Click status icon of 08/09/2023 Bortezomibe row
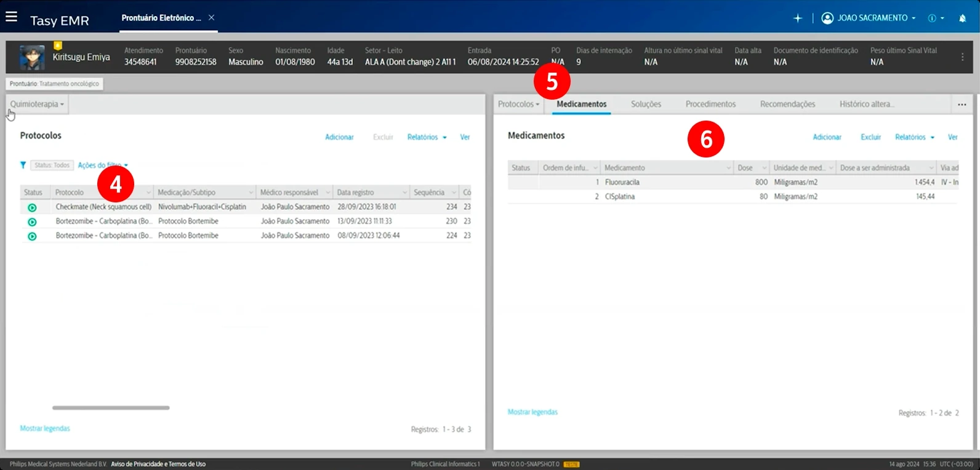 coord(32,236)
